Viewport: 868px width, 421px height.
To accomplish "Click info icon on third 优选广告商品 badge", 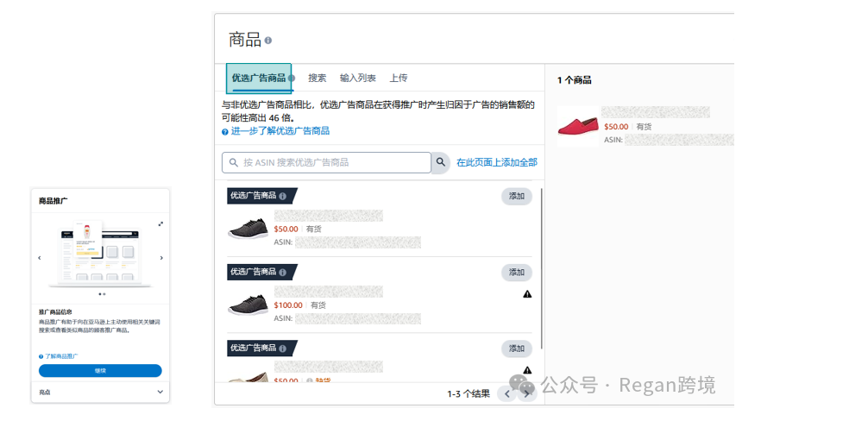I will coord(282,349).
